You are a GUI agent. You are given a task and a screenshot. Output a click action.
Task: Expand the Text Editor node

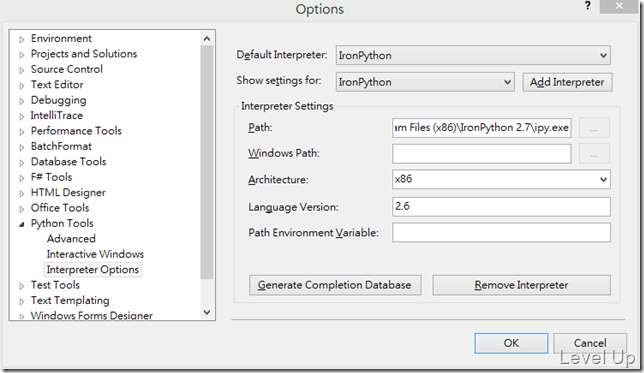(x=22, y=85)
